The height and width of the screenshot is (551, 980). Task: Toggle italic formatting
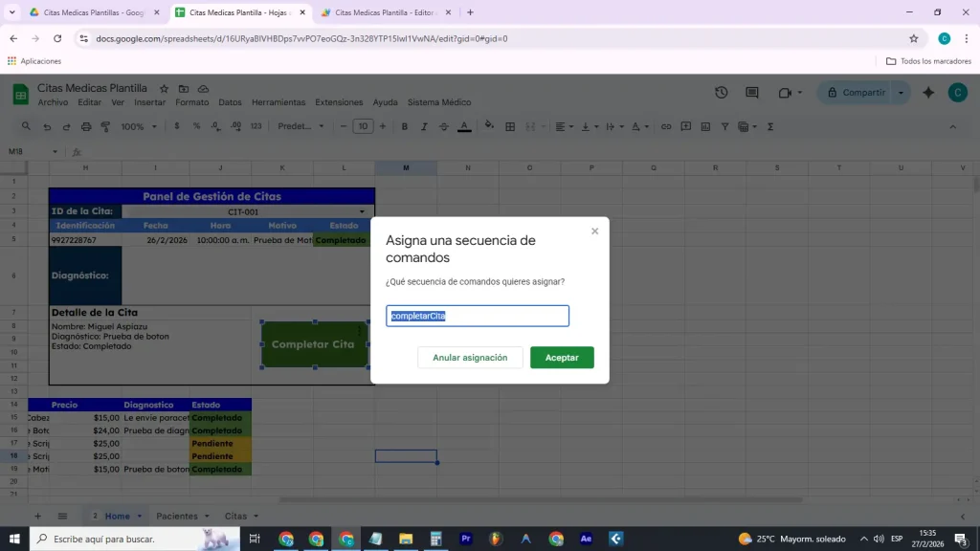coord(424,126)
